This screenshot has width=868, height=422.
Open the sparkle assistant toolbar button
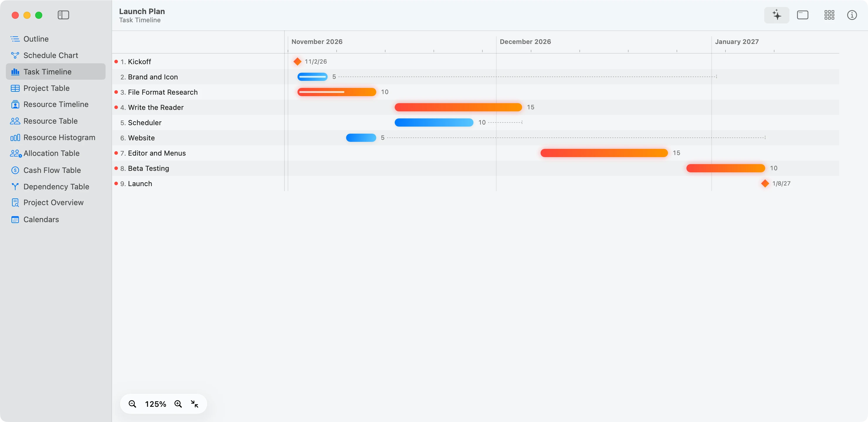776,15
